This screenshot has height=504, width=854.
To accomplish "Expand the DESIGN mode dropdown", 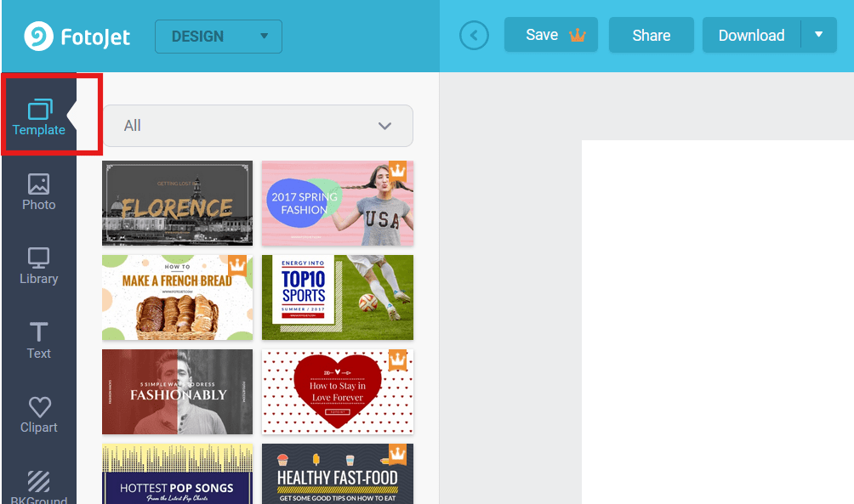I will (x=219, y=37).
